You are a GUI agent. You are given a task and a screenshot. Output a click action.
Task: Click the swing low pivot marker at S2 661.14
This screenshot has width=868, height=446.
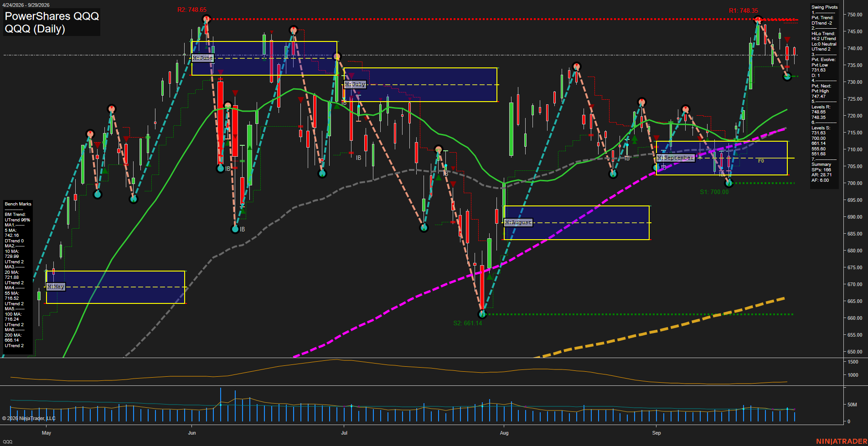click(x=482, y=314)
